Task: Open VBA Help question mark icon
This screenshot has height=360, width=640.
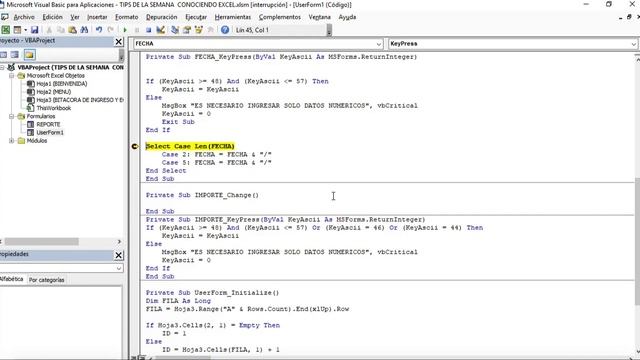Action: 225,30
